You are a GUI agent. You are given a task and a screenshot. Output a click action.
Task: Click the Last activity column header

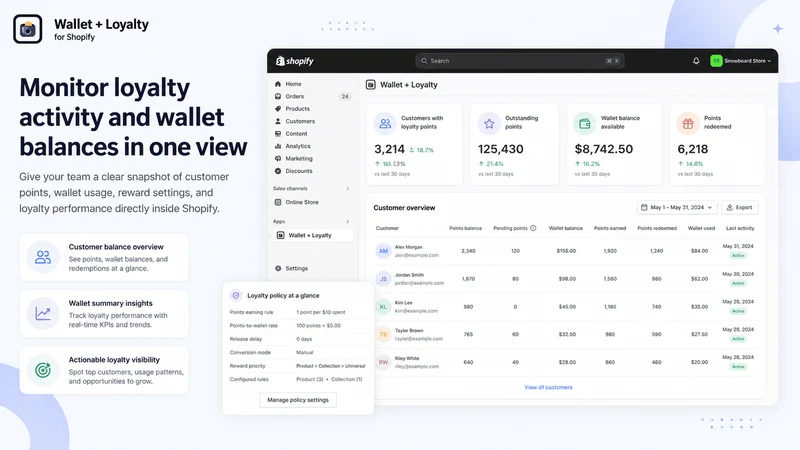pyautogui.click(x=740, y=228)
